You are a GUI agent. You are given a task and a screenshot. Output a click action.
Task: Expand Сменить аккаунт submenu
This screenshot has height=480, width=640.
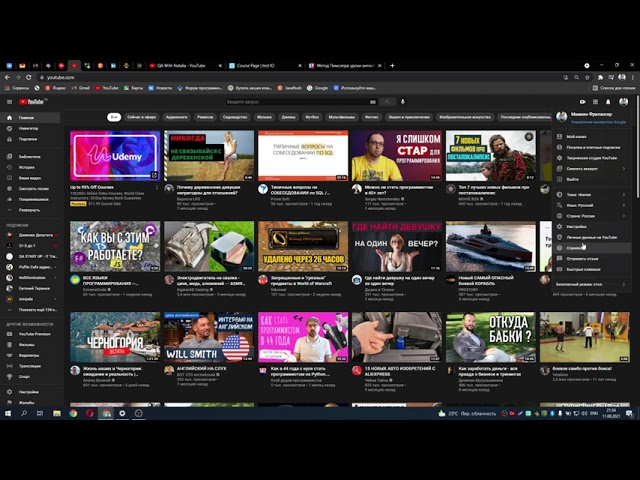pos(591,169)
